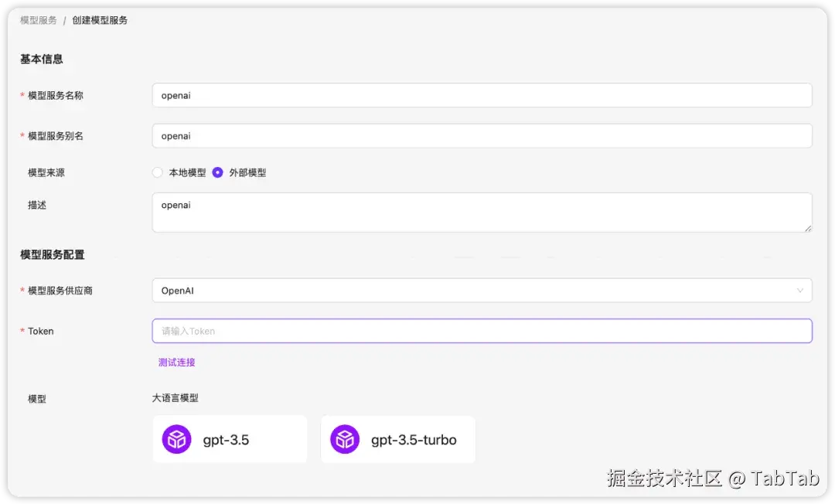
Task: Open the 模型服务供应商 OpenAI dropdown
Action: pos(482,291)
